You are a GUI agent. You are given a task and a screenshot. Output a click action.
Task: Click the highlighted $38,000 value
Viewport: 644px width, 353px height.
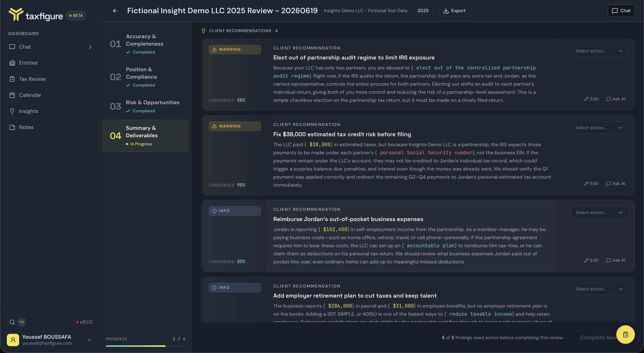click(320, 145)
